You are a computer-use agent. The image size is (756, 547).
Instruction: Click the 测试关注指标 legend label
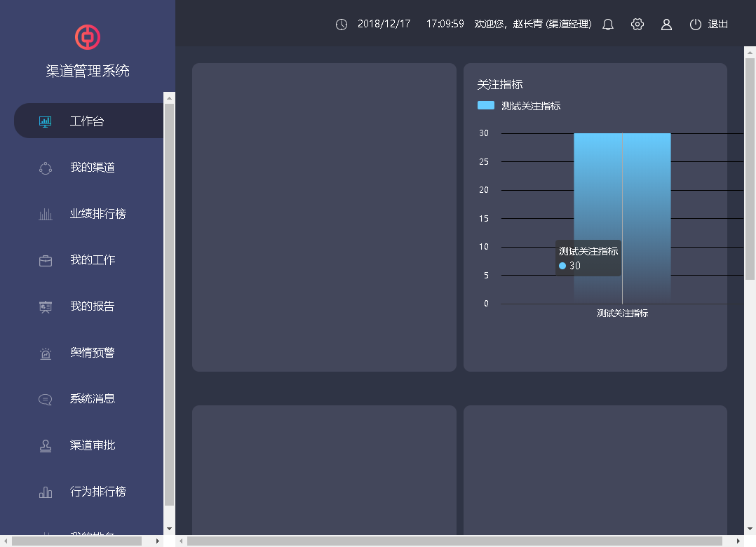pos(530,106)
